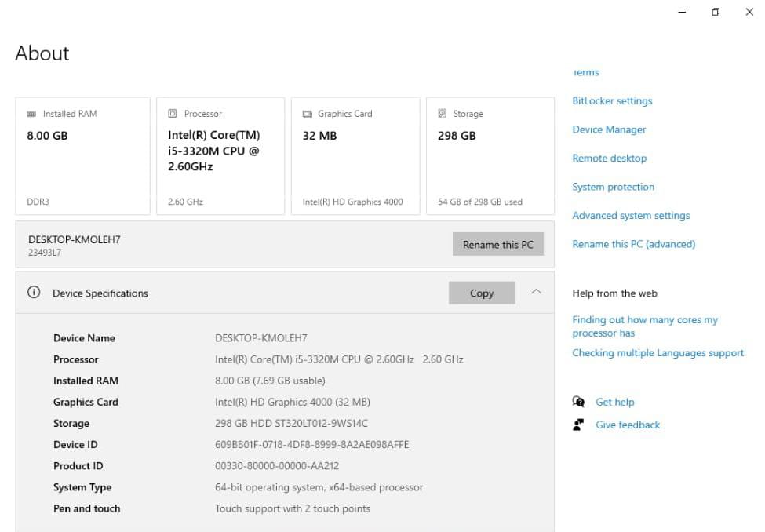Click the Installed RAM chip icon

[31, 114]
